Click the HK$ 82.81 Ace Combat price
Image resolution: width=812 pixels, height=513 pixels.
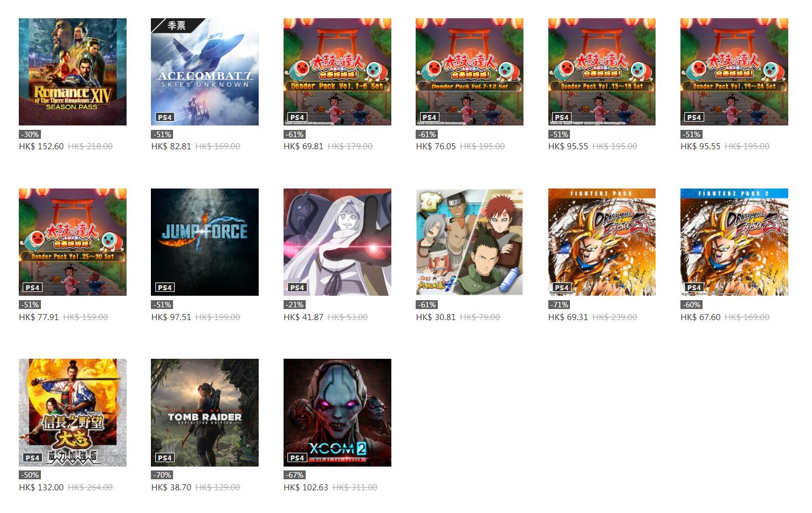point(171,146)
